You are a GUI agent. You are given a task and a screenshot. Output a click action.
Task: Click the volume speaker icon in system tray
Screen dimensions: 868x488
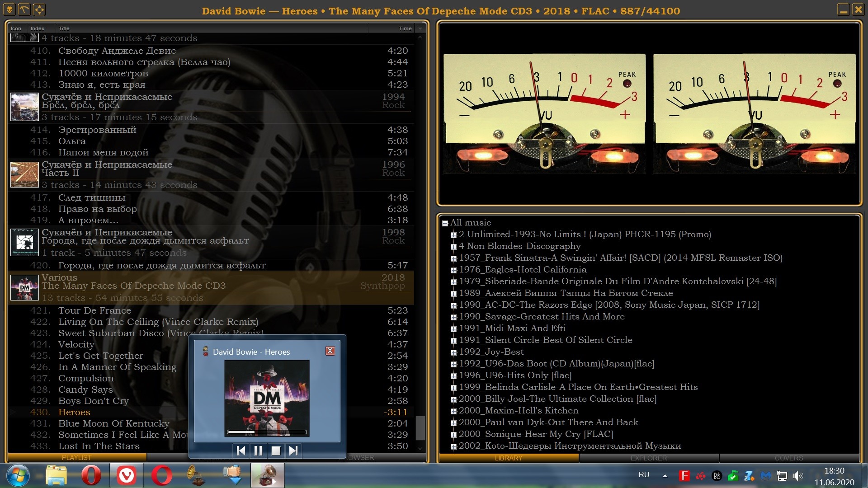[798, 475]
